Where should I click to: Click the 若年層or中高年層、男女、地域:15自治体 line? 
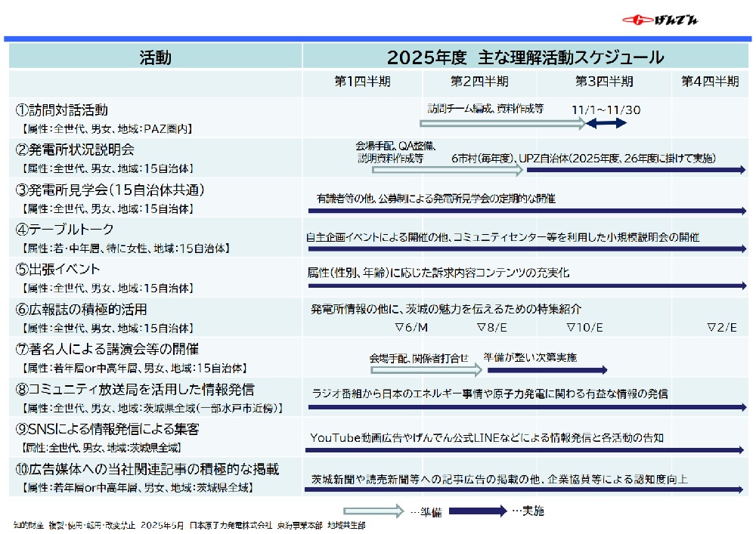pyautogui.click(x=134, y=368)
